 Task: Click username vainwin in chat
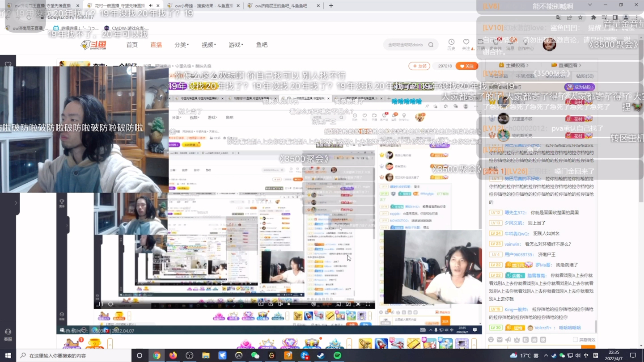(513, 244)
